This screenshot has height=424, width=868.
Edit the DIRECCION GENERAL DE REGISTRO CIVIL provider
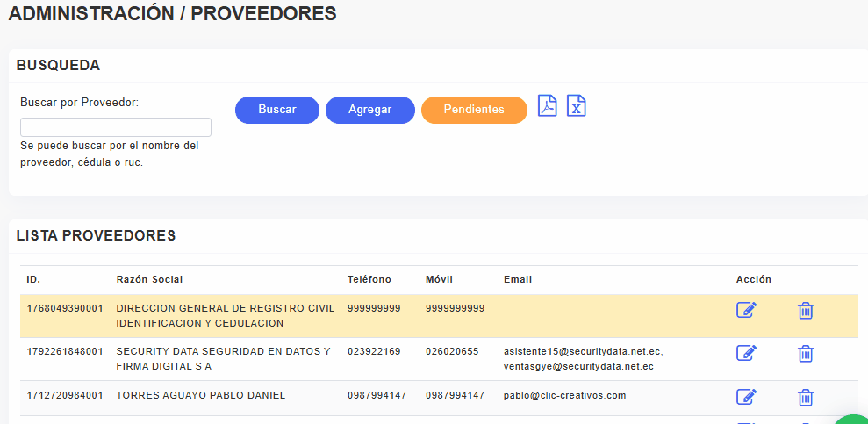point(746,310)
